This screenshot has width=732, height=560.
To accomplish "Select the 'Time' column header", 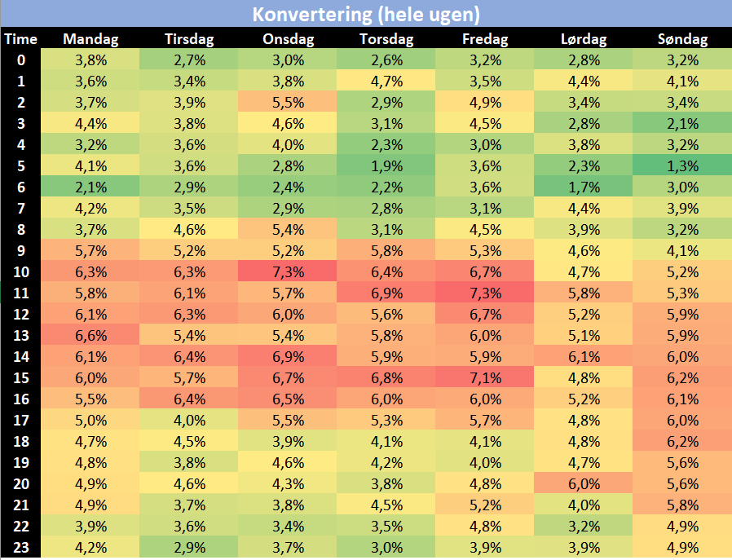I will 20,38.
